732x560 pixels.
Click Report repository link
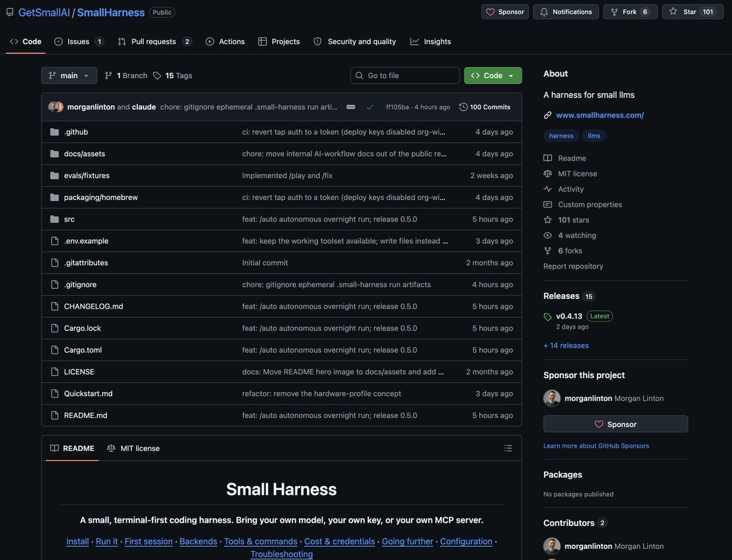pyautogui.click(x=573, y=266)
